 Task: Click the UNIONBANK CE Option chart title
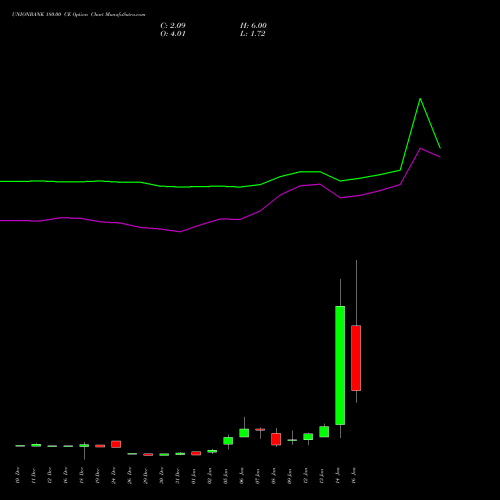point(78,15)
